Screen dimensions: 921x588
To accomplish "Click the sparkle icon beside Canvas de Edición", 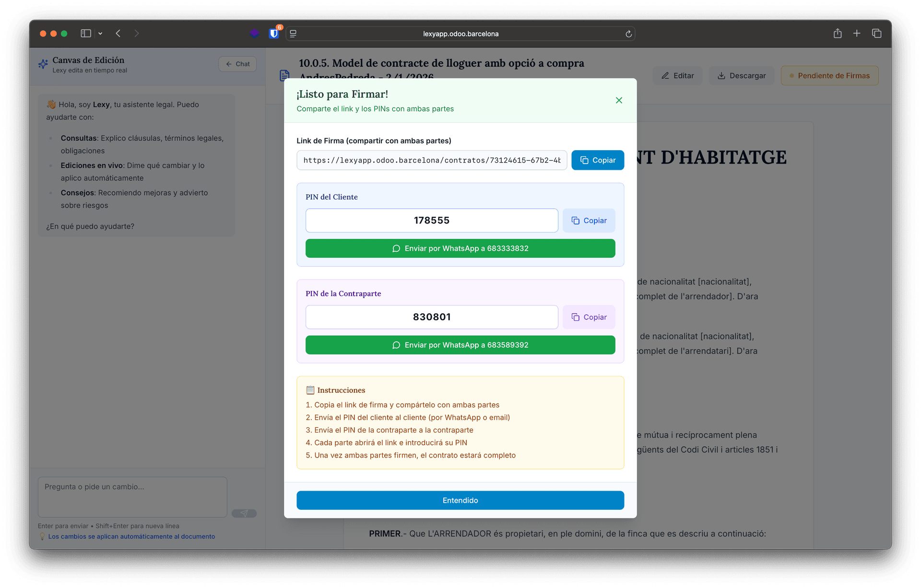I will click(x=42, y=64).
